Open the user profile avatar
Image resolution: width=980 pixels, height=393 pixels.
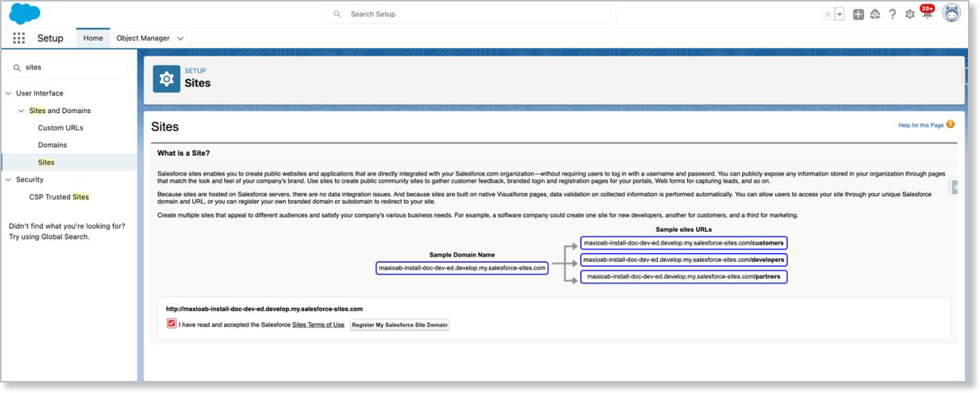click(951, 14)
